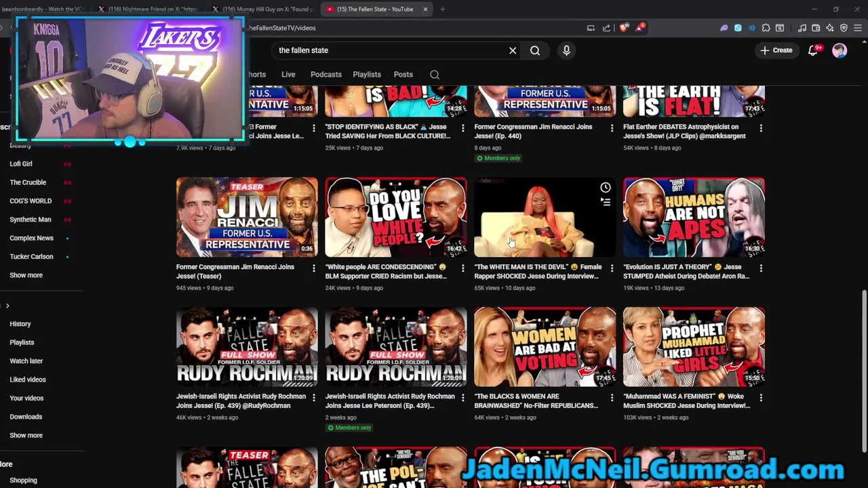868x488 pixels.
Task: Open options for Muhammad WAS A FEMINIST video
Action: click(761, 398)
